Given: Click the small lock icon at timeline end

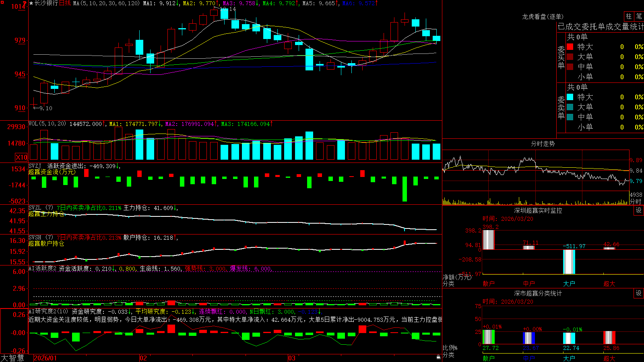Looking at the screenshot, I should point(438,357).
